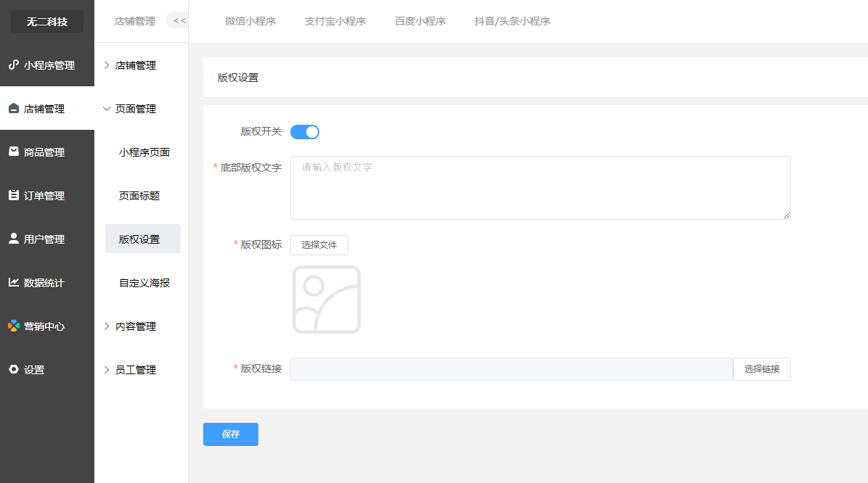Viewport: 868px width, 483px height.
Task: Expand the 店铺管理 submenu chevron
Action: (107, 65)
